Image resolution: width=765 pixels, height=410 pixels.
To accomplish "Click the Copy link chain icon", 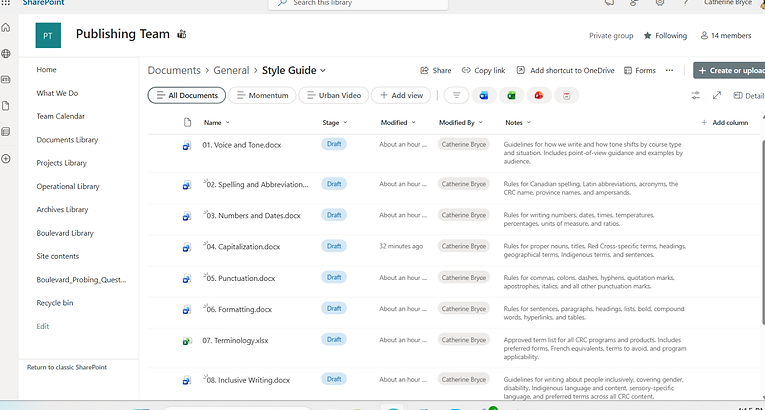I will pos(466,70).
